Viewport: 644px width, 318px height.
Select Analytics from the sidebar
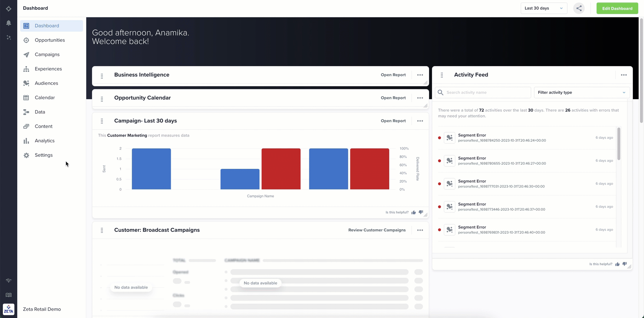point(45,141)
